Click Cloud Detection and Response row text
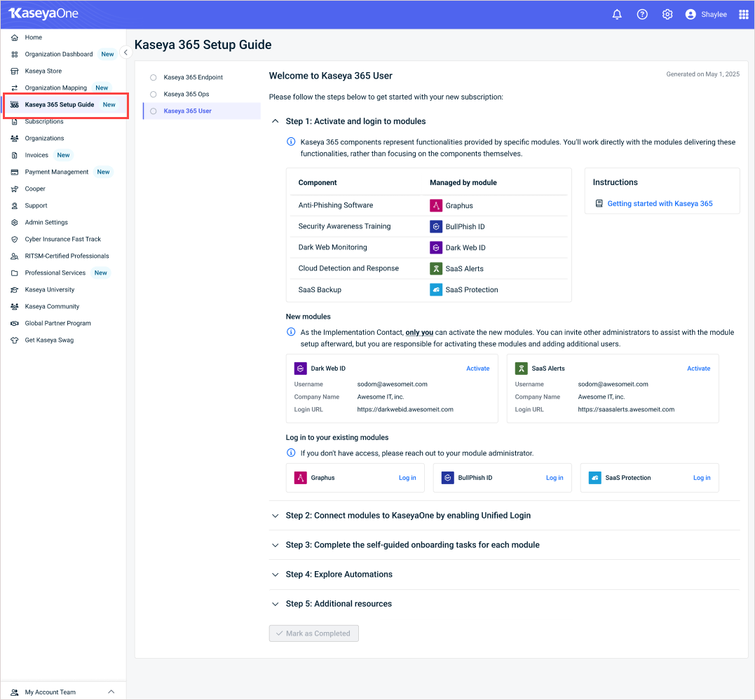The image size is (755, 700). point(348,268)
